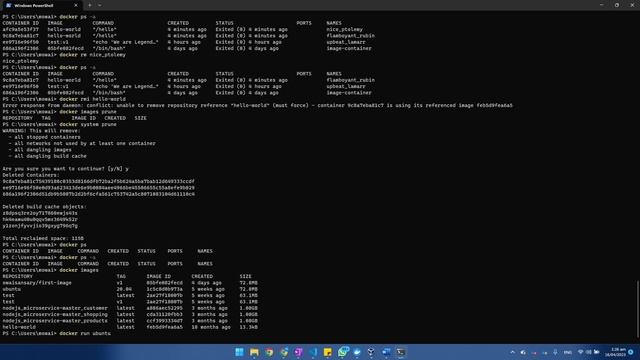Open Sticky Notes from the taskbar

tap(328, 352)
